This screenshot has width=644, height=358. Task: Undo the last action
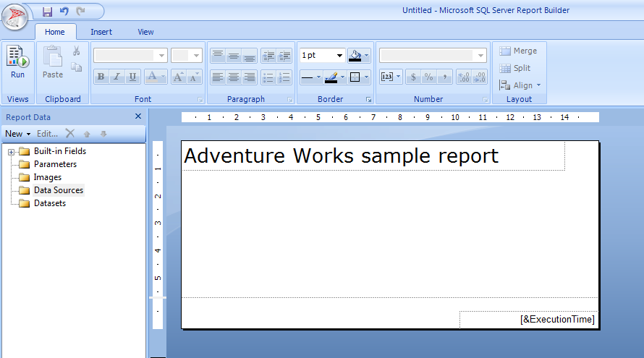(64, 11)
